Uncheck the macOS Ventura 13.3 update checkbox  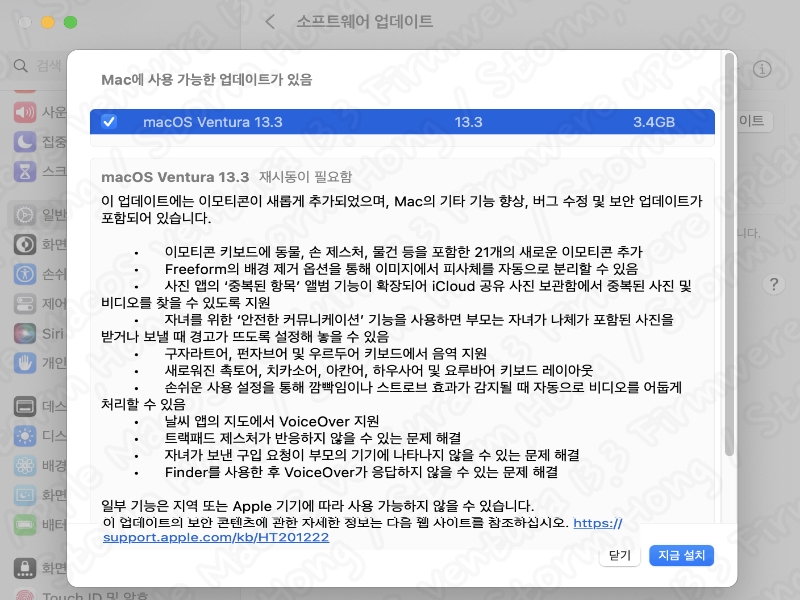click(109, 121)
